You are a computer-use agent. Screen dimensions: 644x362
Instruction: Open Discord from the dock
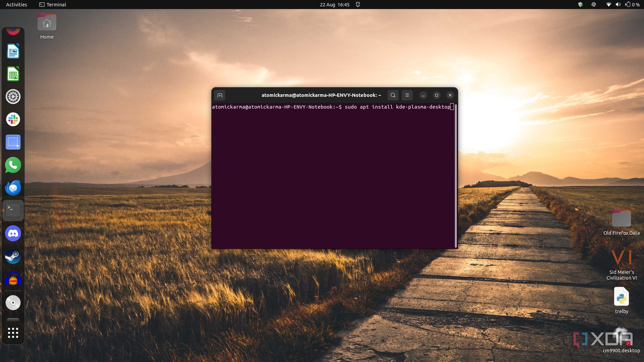click(x=13, y=234)
